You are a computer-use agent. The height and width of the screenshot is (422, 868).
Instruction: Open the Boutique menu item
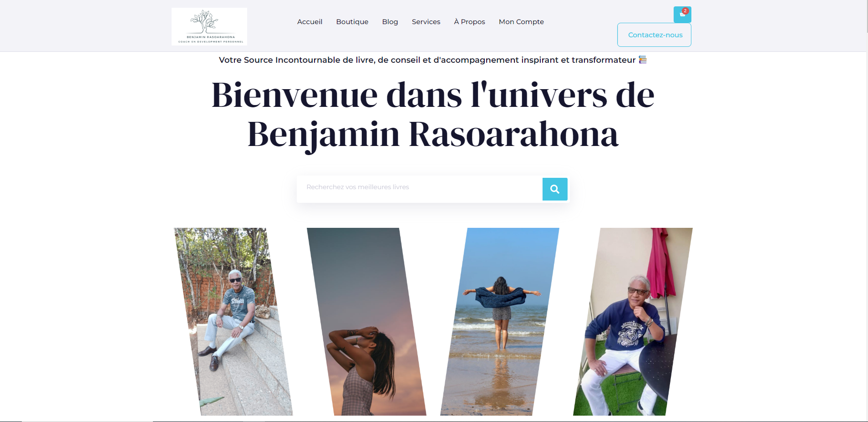tap(352, 22)
